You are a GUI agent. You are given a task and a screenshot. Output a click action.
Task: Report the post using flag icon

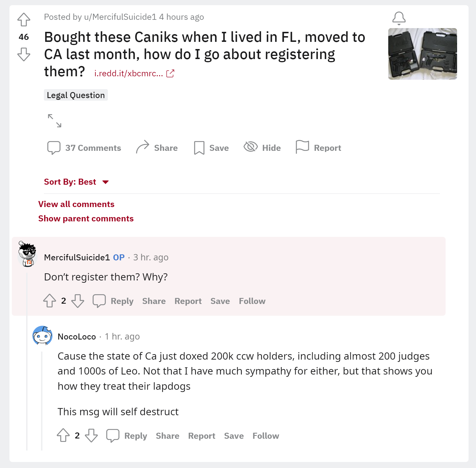pyautogui.click(x=318, y=147)
